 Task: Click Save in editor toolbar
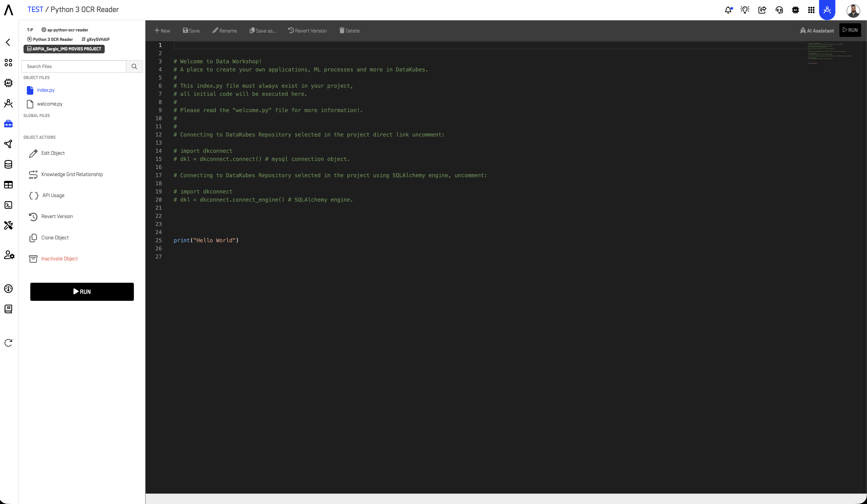pyautogui.click(x=191, y=31)
